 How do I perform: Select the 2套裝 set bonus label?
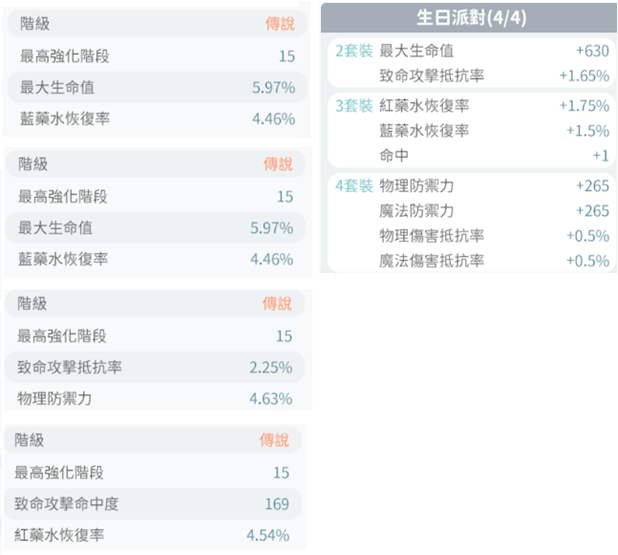[354, 51]
